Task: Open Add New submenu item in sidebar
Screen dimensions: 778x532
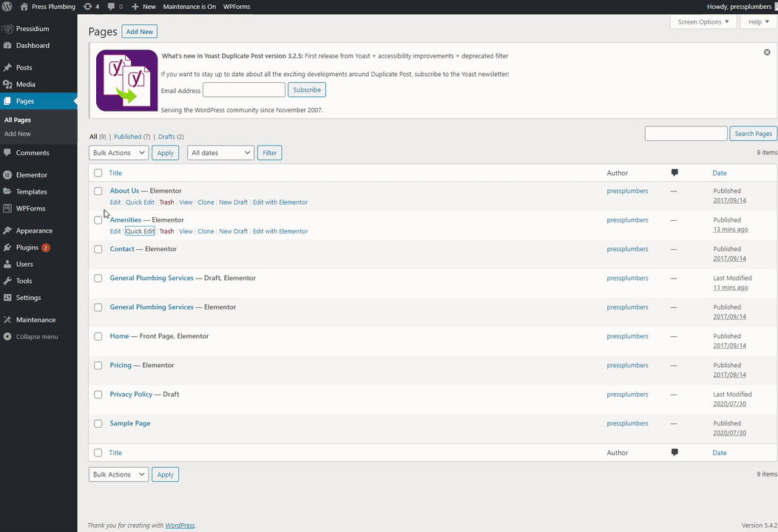Action: point(17,134)
